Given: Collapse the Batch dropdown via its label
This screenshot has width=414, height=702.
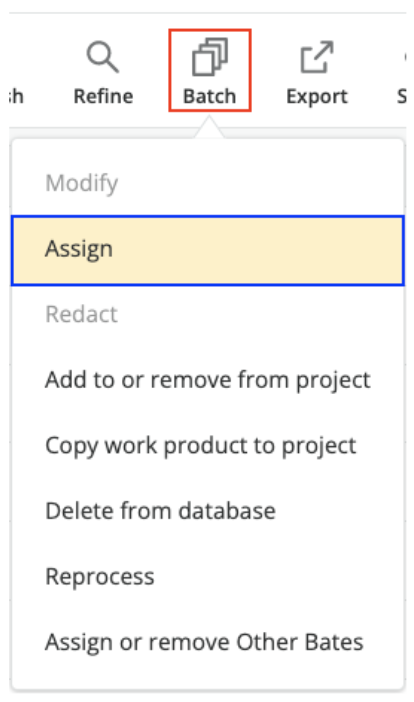Looking at the screenshot, I should pos(209,96).
